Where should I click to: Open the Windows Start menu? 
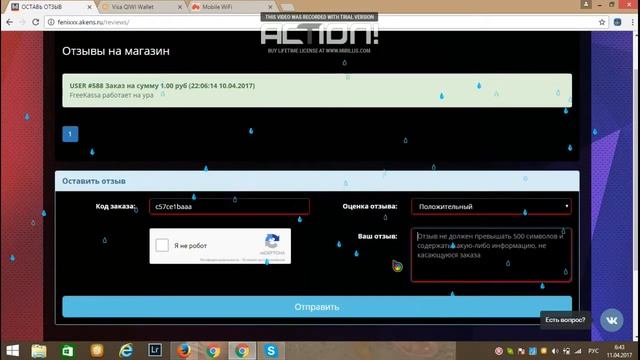point(12,351)
